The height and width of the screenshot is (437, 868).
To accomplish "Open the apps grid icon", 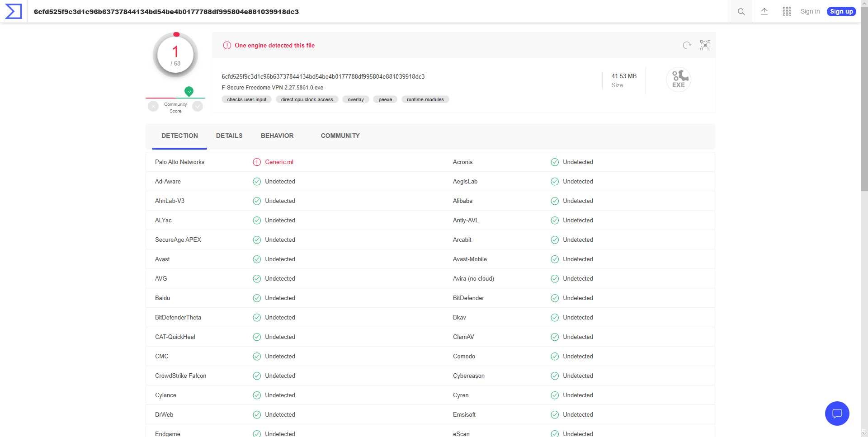I will pyautogui.click(x=787, y=11).
